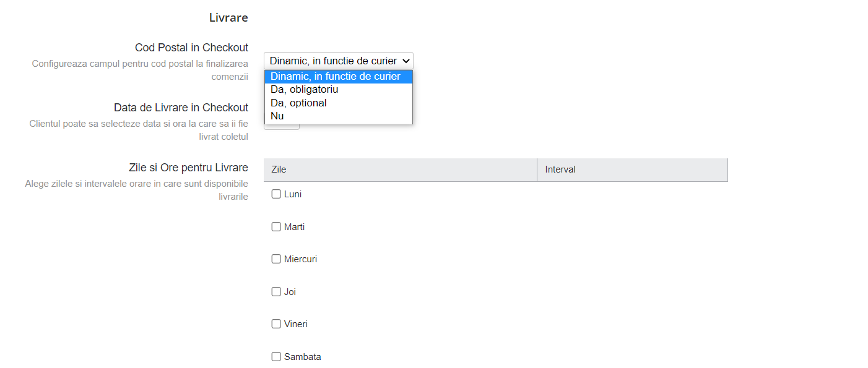868x368 pixels.
Task: Select 'Nu' in the postal code list
Action: tap(339, 116)
